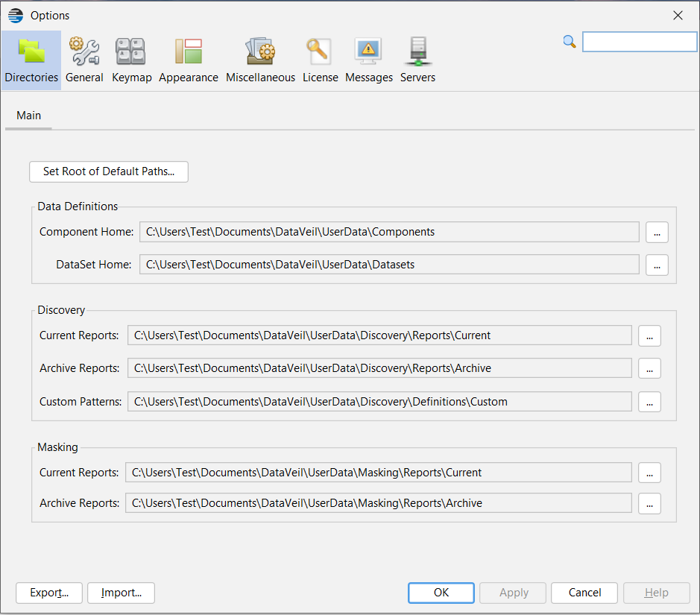The image size is (700, 615).
Task: Browse for the Custom Patterns folder
Action: pyautogui.click(x=649, y=402)
